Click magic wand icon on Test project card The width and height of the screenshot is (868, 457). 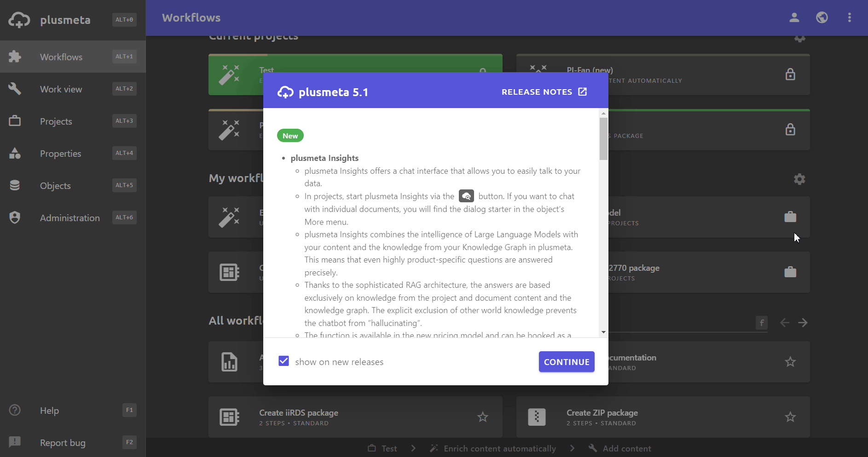(x=229, y=74)
